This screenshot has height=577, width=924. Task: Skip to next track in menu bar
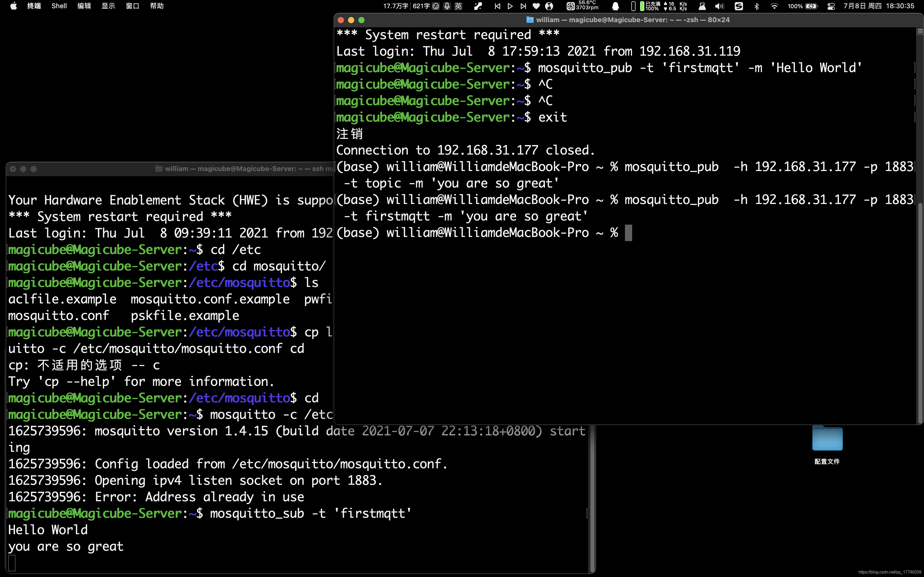coord(523,6)
